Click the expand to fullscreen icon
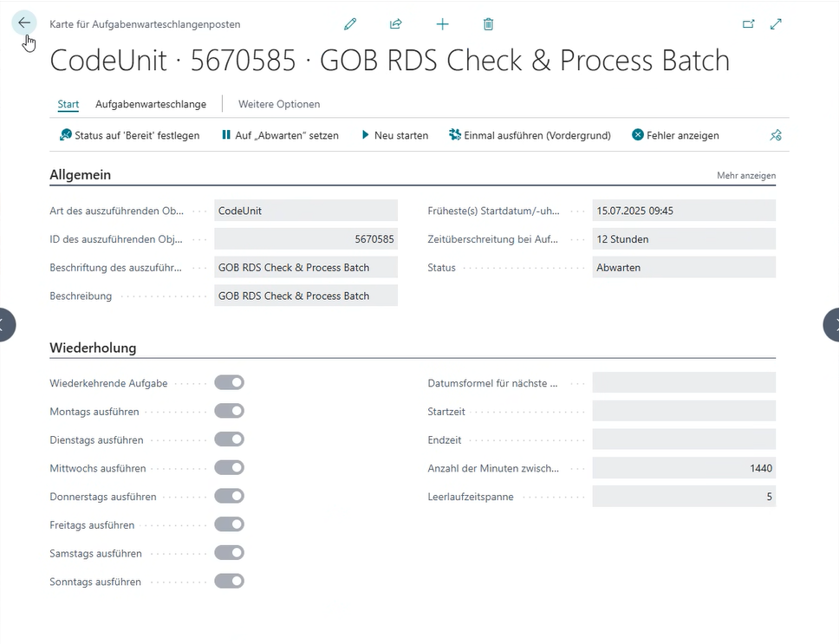This screenshot has height=644, width=839. tap(777, 24)
